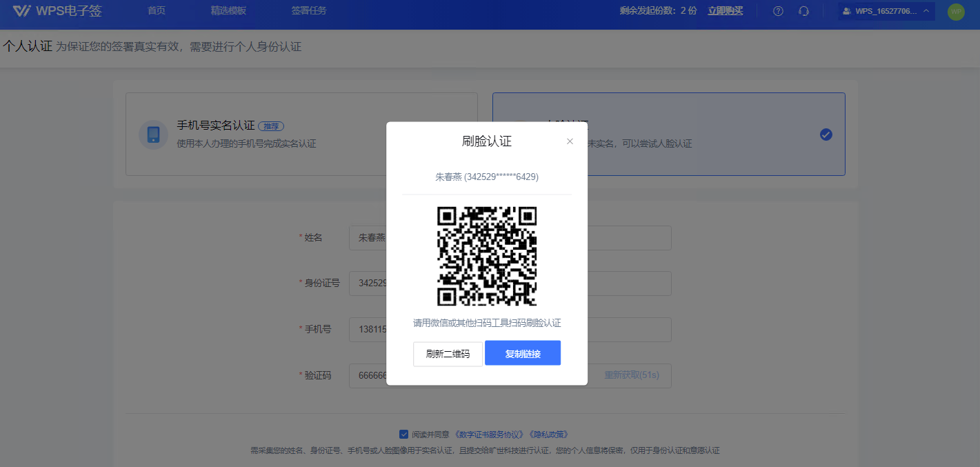Open the 《隐私政策》 link
This screenshot has width=980, height=467.
pyautogui.click(x=549, y=435)
